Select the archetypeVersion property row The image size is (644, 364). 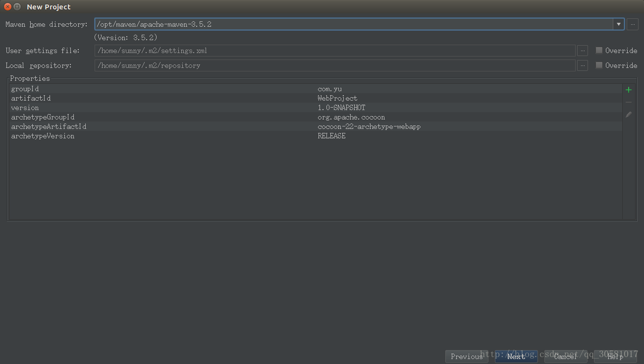pyautogui.click(x=316, y=136)
